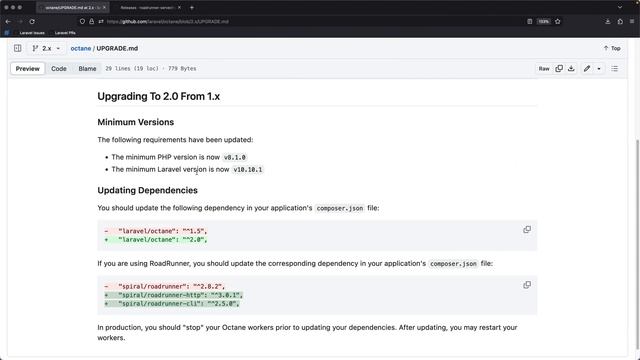Edit this file with pencil icon
The height and width of the screenshot is (360, 640).
coord(587,69)
